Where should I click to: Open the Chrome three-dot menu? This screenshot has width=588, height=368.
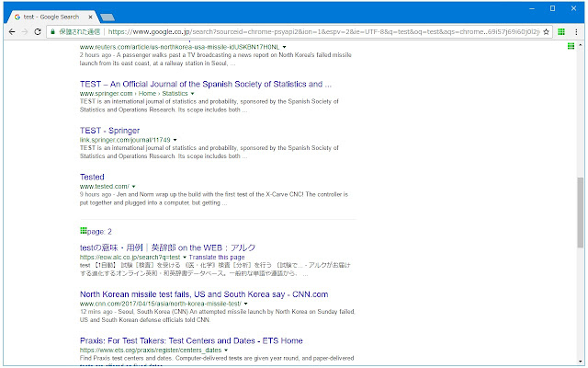[576, 32]
